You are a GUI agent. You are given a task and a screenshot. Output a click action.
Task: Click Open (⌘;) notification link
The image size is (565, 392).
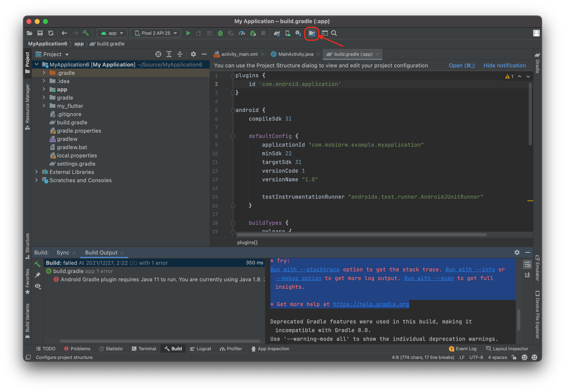click(462, 66)
